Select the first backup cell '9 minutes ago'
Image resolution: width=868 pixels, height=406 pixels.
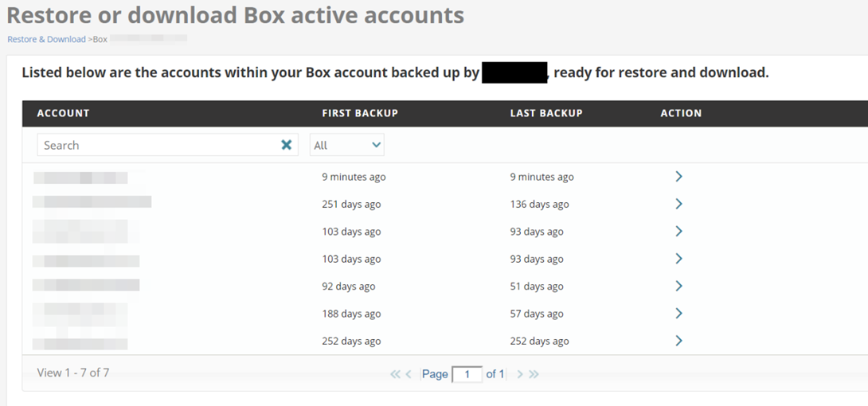coord(354,177)
